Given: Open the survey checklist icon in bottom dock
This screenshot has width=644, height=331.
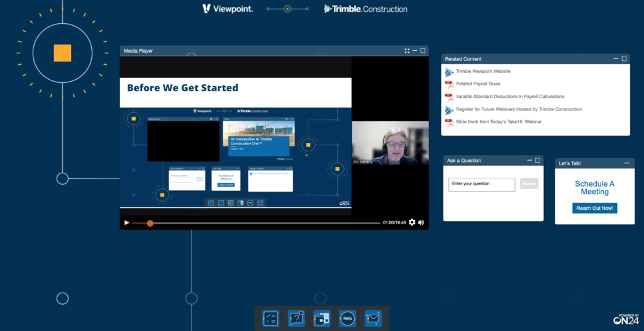Looking at the screenshot, I should coord(270,318).
